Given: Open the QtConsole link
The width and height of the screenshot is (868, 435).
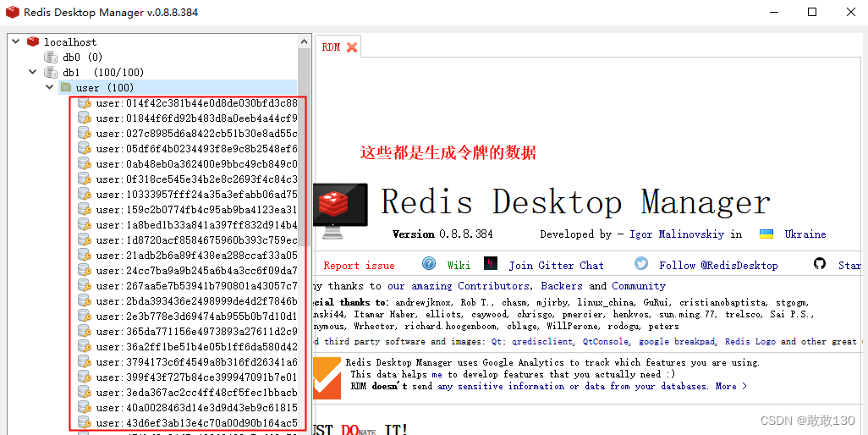Looking at the screenshot, I should tap(606, 341).
